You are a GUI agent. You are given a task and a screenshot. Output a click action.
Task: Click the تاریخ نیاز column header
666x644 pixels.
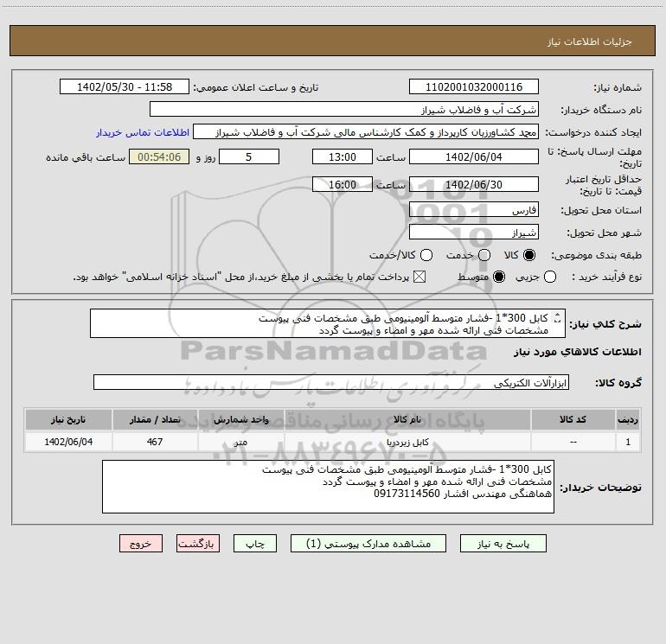[x=68, y=419]
